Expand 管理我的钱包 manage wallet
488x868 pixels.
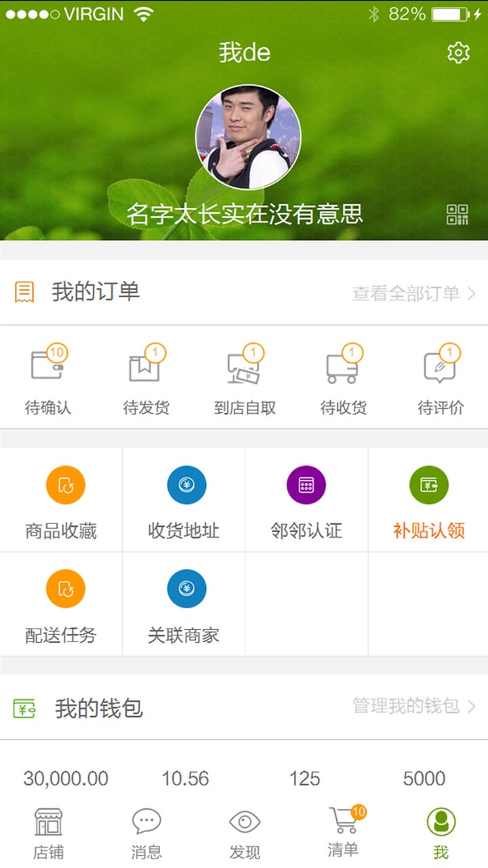(x=414, y=707)
